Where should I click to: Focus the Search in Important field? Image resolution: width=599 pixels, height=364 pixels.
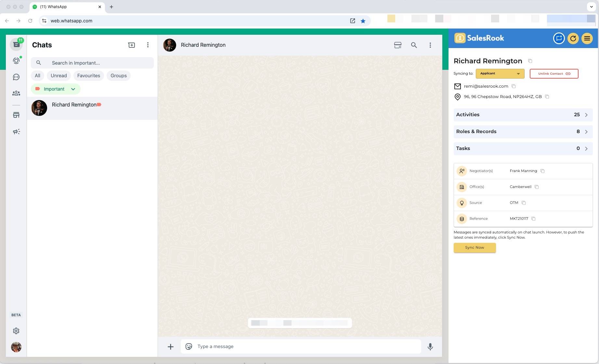[x=92, y=63]
